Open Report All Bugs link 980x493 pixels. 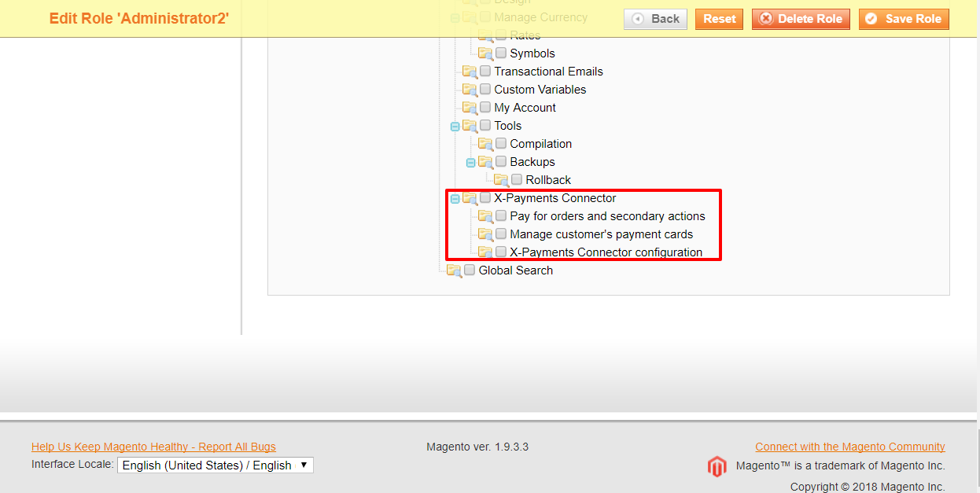coord(153,447)
